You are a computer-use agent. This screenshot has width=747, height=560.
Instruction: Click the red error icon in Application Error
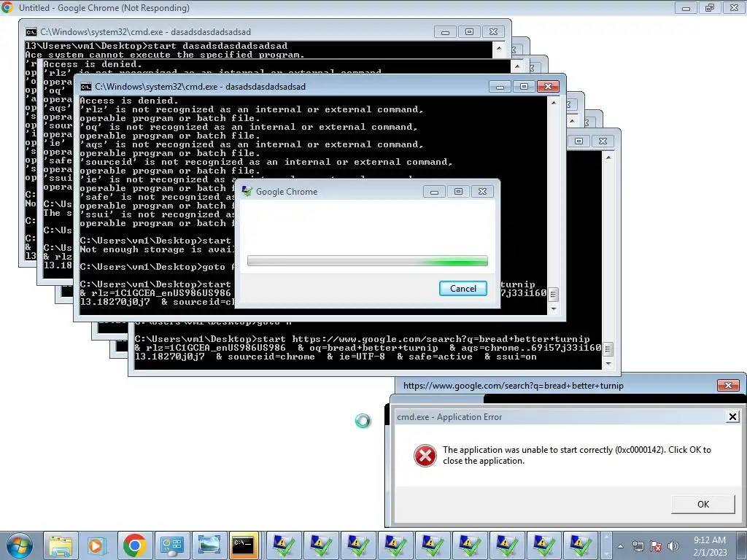425,456
